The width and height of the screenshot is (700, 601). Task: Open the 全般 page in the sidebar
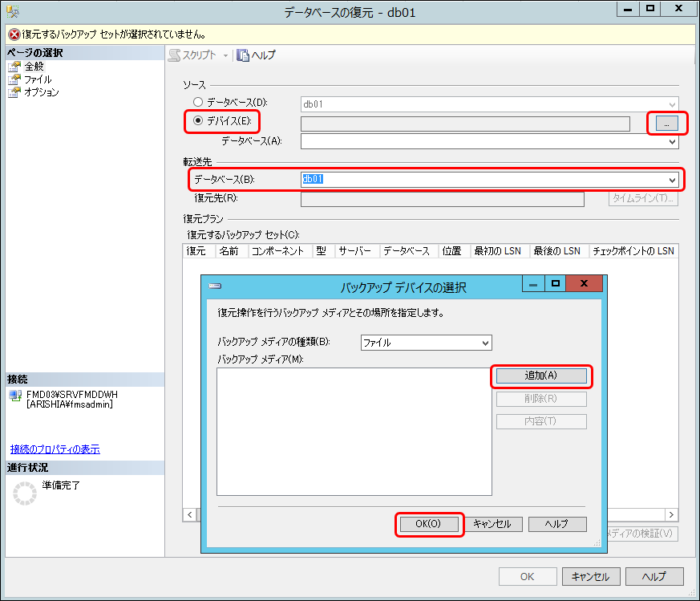34,67
